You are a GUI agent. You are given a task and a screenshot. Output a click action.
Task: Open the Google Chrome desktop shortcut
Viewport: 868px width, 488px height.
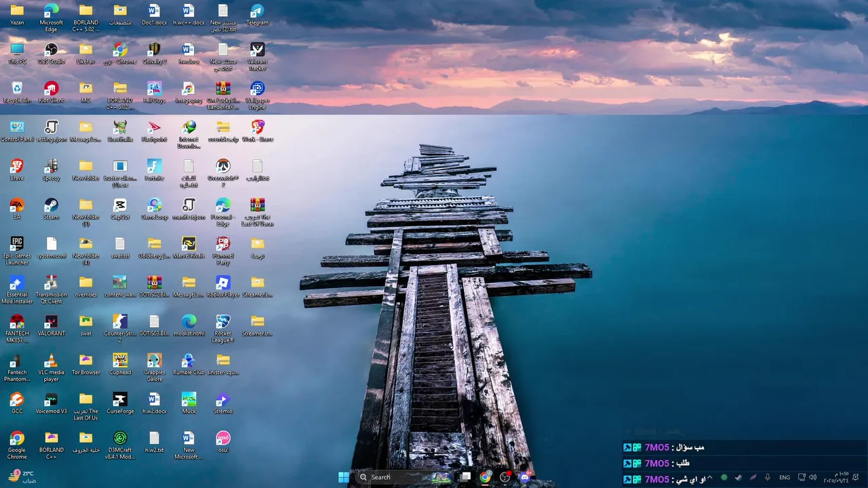click(17, 445)
